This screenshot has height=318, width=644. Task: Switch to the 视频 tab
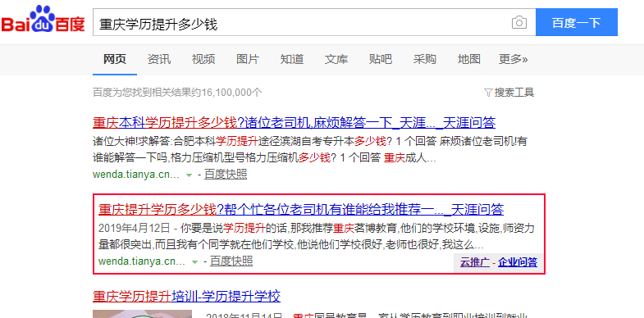(x=203, y=59)
